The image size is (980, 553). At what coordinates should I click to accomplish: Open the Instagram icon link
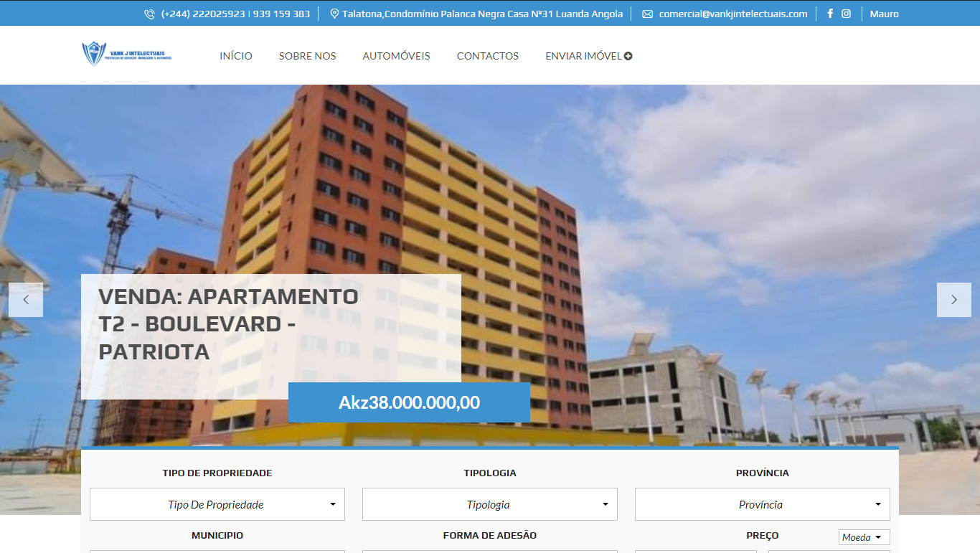click(x=847, y=14)
